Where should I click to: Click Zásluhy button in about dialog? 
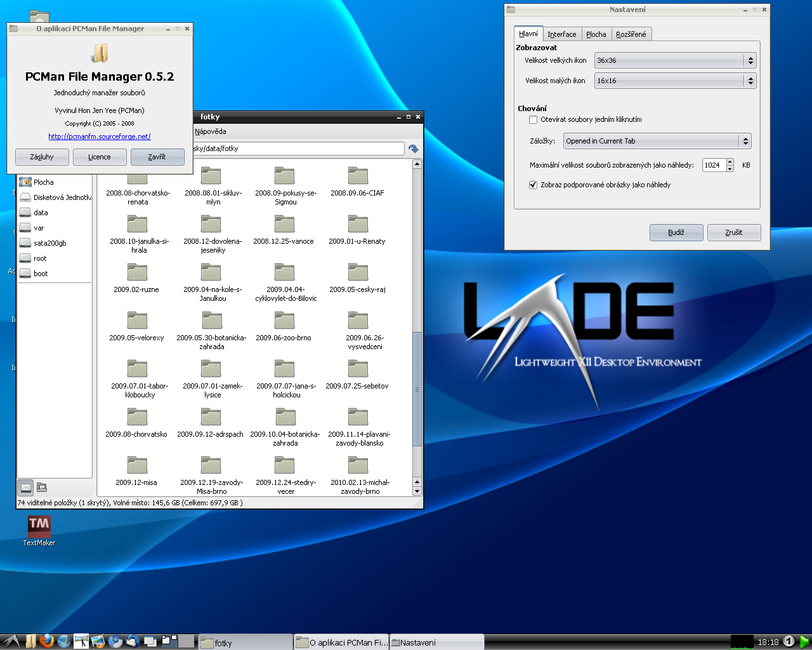(x=42, y=157)
